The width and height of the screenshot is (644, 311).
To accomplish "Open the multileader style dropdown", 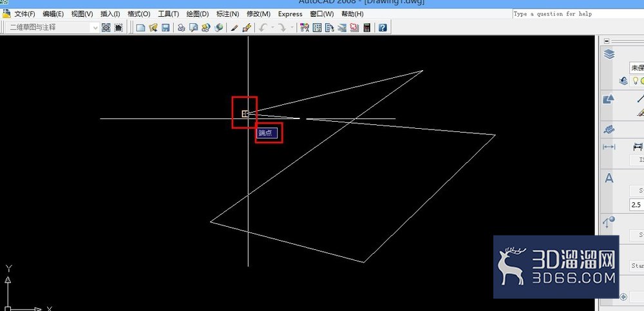I will click(637, 235).
